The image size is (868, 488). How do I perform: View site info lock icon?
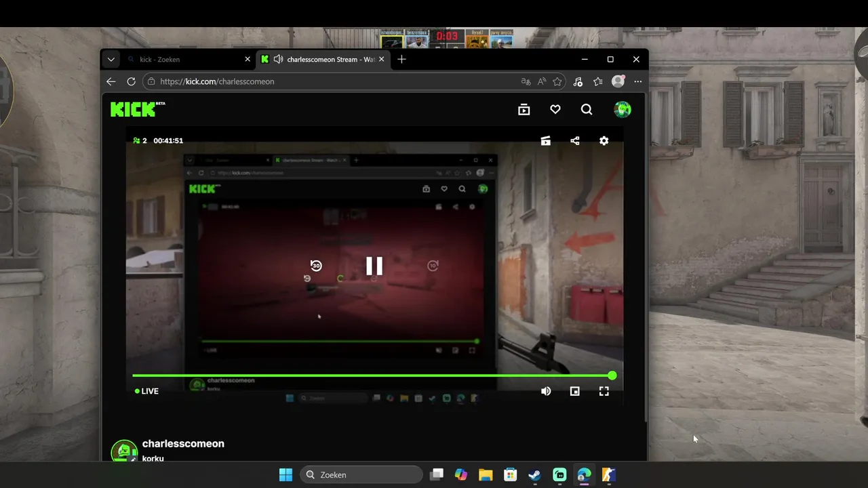pos(151,81)
